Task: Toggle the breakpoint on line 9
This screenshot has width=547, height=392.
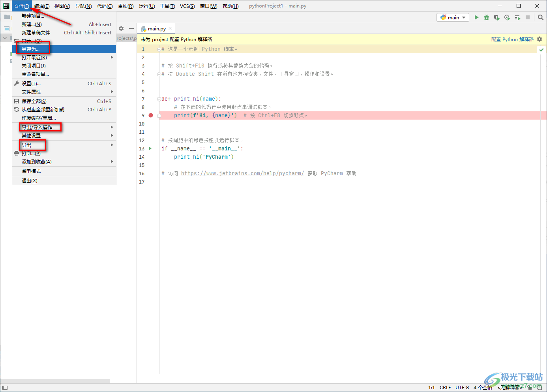Action: [x=151, y=115]
